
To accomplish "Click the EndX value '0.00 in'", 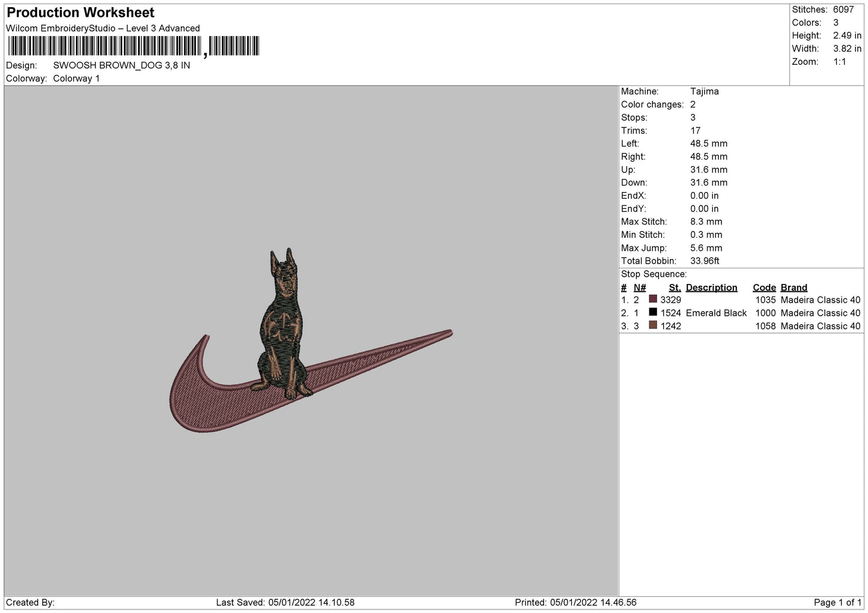I will pyautogui.click(x=705, y=196).
